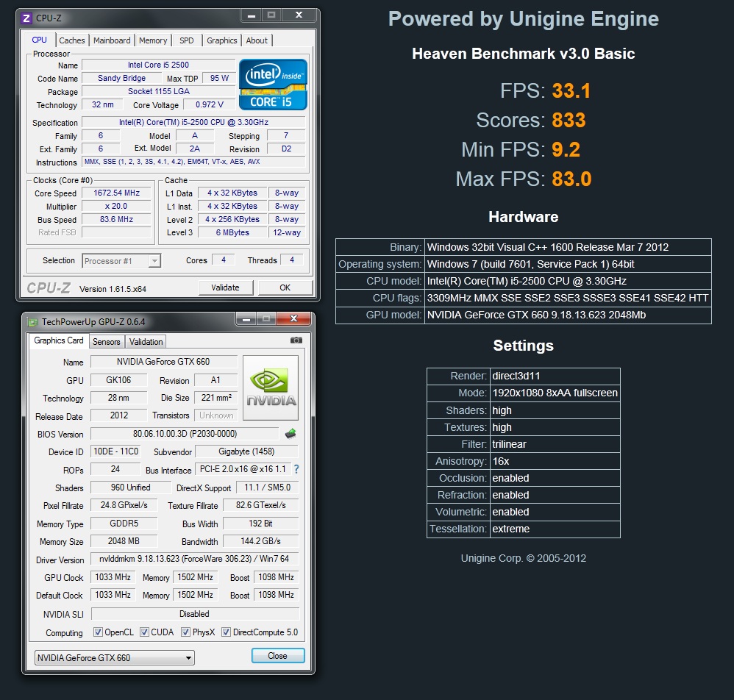Open the NVIDIA GeForce GTX 660 card dropdown

coord(114,657)
